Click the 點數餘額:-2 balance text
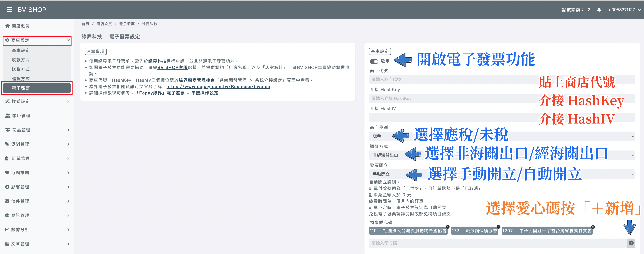644x254 pixels. [576, 10]
